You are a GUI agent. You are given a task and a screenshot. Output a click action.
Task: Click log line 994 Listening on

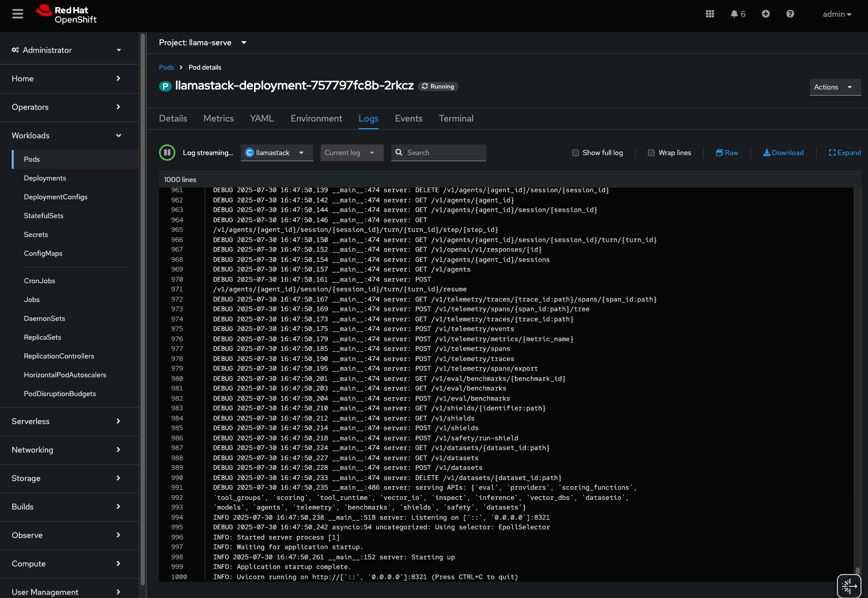[381, 517]
